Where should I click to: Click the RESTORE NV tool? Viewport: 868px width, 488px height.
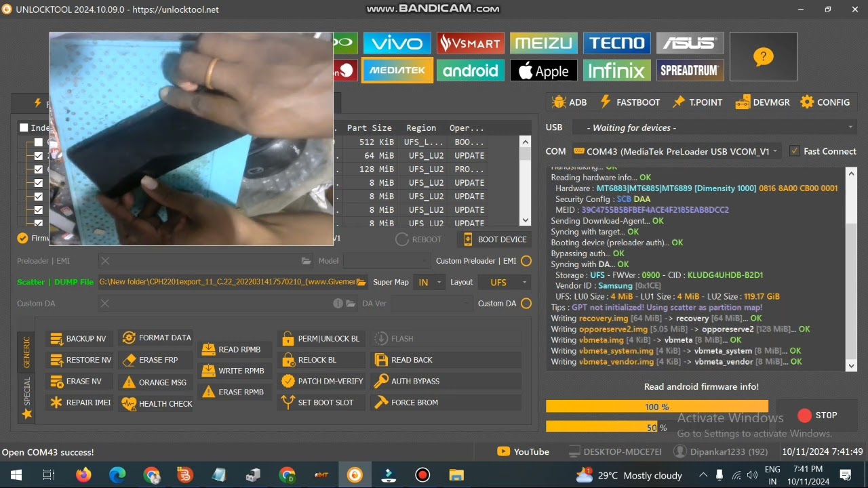81,360
